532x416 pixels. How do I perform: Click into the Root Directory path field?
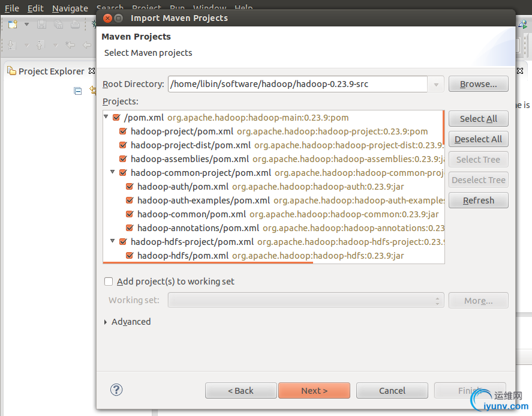click(297, 84)
